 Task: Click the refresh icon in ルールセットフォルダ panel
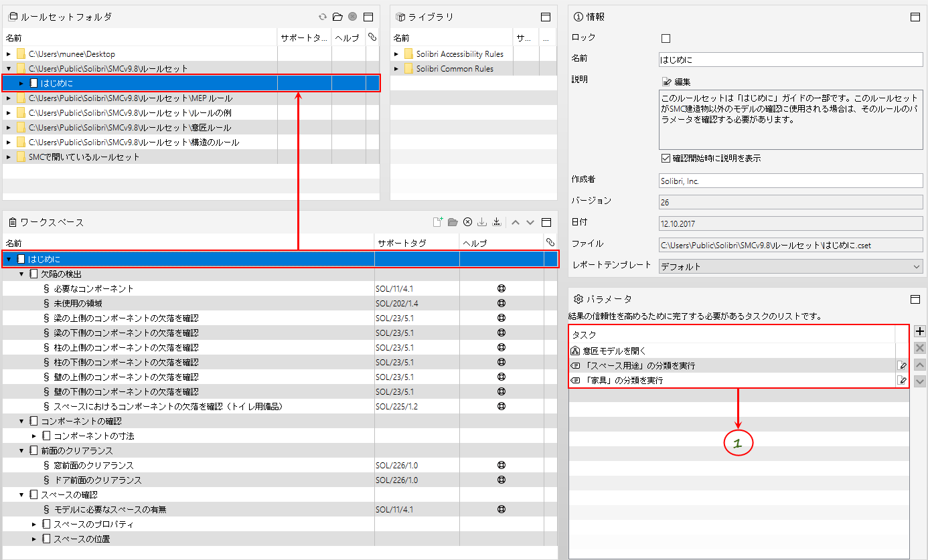tap(323, 17)
